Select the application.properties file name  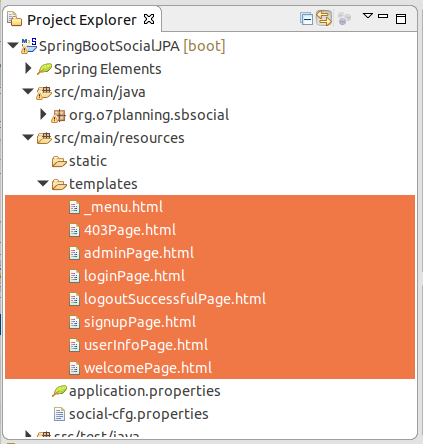[x=145, y=391]
